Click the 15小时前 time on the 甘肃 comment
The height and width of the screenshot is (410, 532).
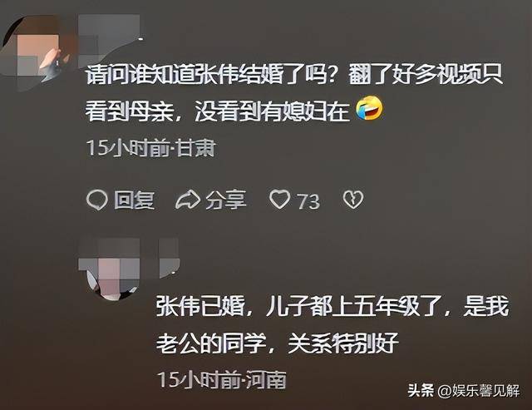(127, 148)
